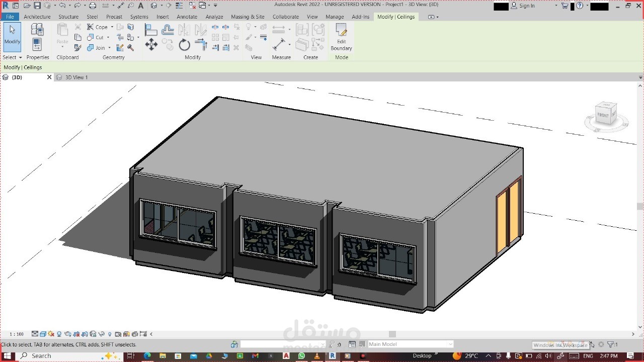Click the Offset tool icon

coord(168,30)
